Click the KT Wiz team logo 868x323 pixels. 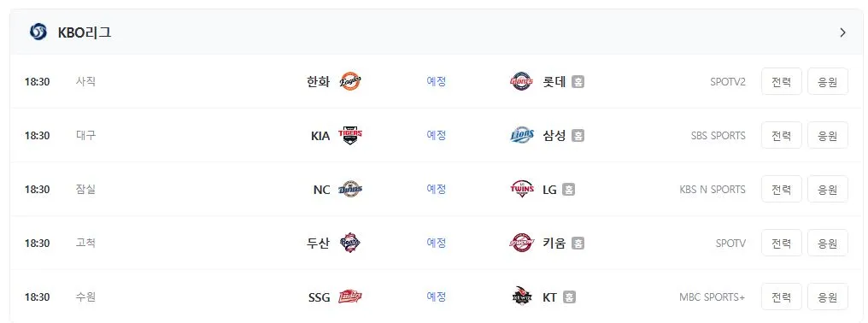(x=521, y=297)
